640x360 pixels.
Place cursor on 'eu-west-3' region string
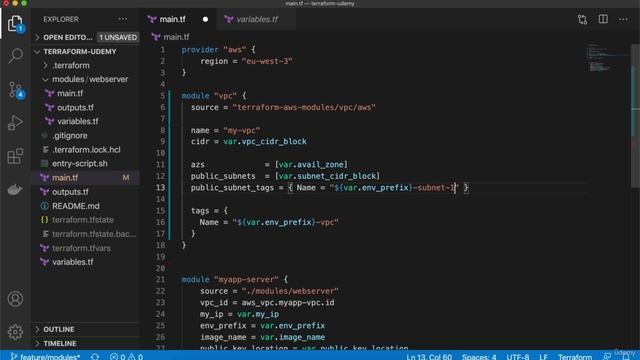tap(267, 61)
